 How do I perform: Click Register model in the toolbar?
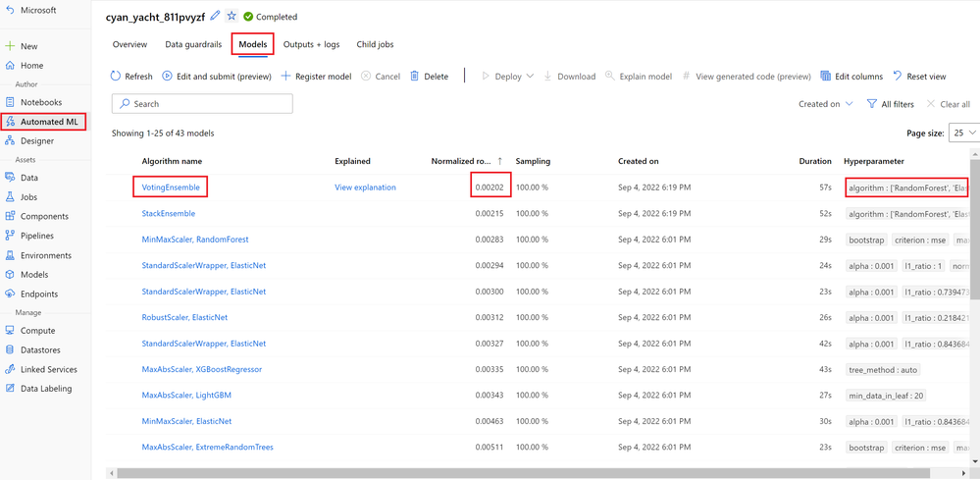(316, 77)
